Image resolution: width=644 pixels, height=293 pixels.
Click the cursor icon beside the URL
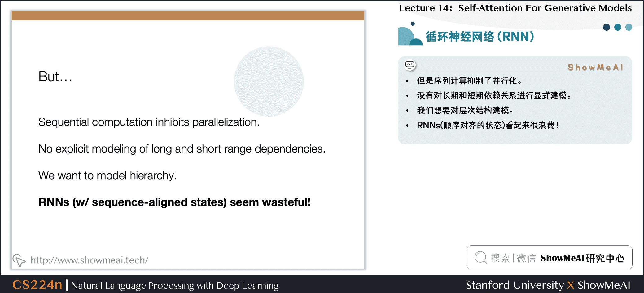click(x=19, y=260)
